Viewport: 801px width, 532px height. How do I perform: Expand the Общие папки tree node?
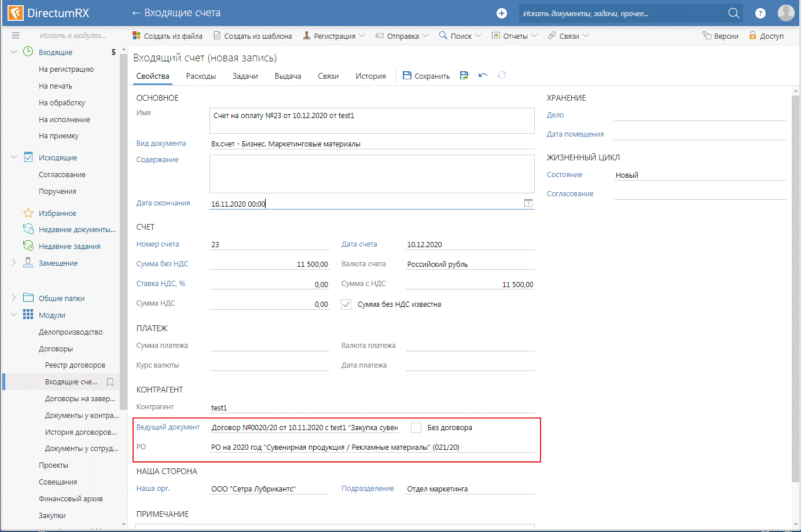[x=14, y=298]
